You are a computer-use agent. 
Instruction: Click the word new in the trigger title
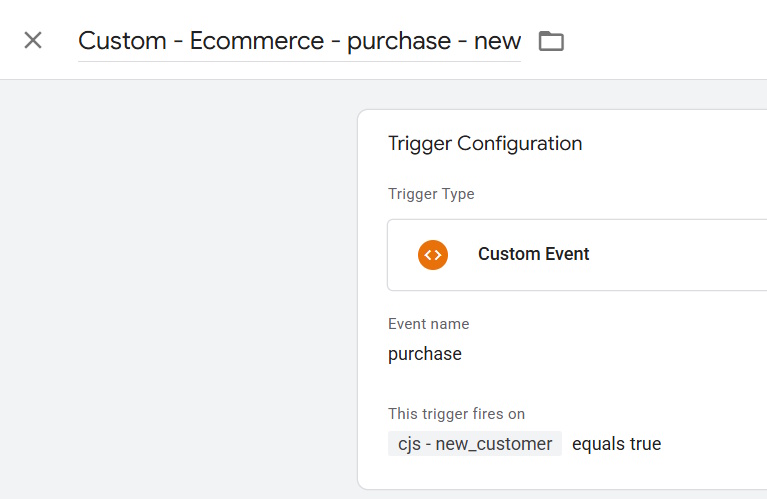click(x=498, y=41)
